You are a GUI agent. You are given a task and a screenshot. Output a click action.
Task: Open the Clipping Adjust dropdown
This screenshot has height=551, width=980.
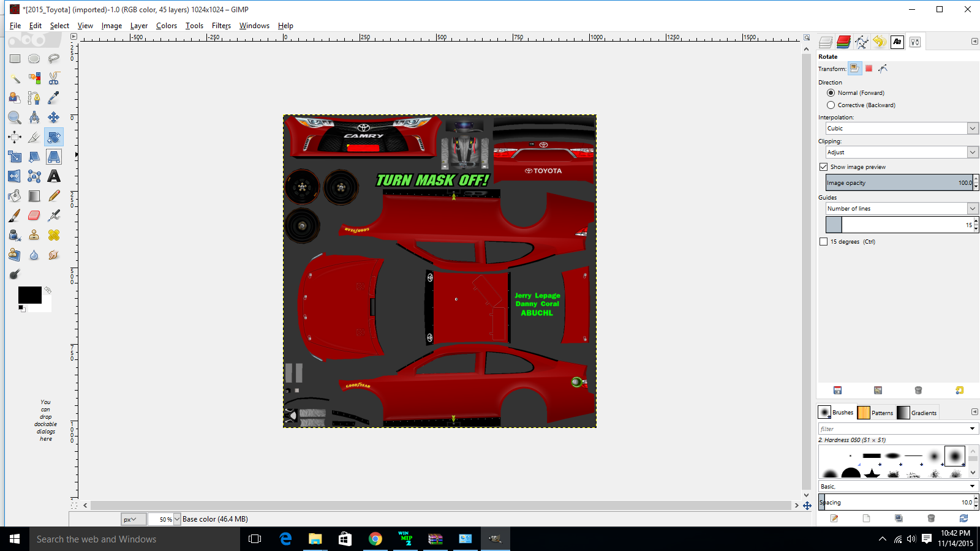973,152
